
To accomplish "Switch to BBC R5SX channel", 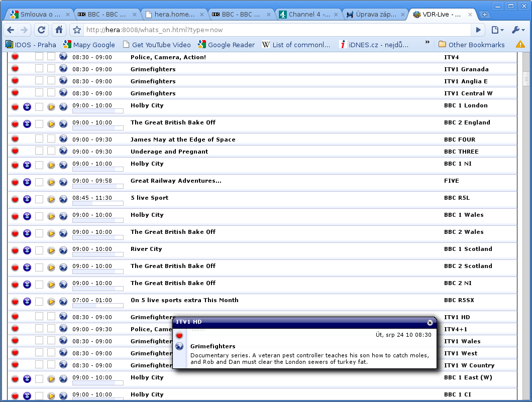I will [x=27, y=302].
